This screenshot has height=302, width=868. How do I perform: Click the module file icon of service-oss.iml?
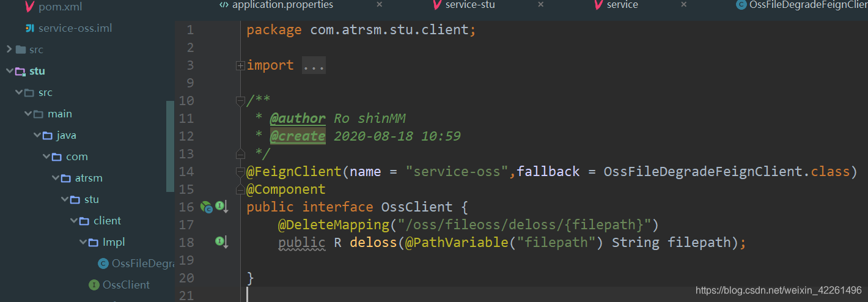pyautogui.click(x=29, y=28)
